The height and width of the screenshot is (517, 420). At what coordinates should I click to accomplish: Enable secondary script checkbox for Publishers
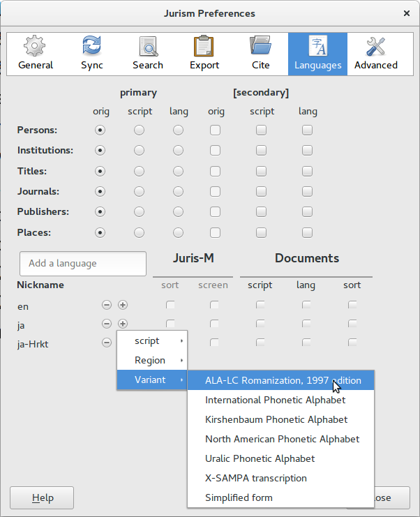click(261, 211)
